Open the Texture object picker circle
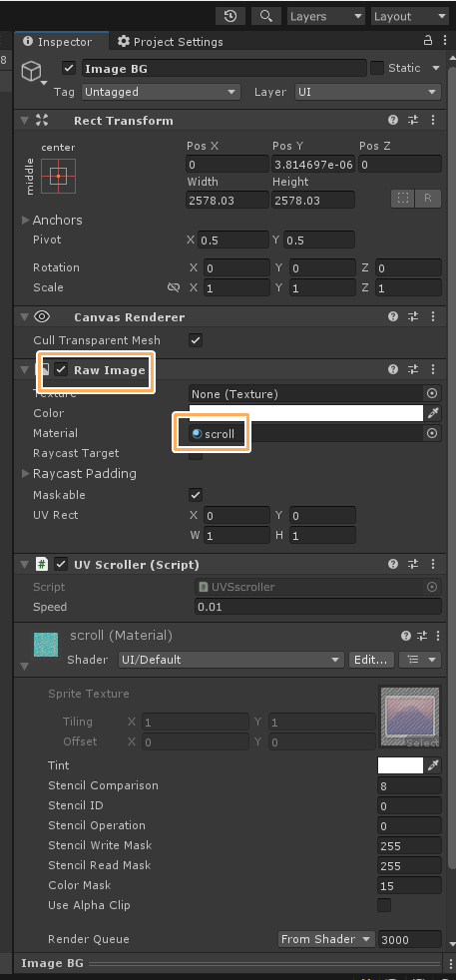 tap(432, 394)
